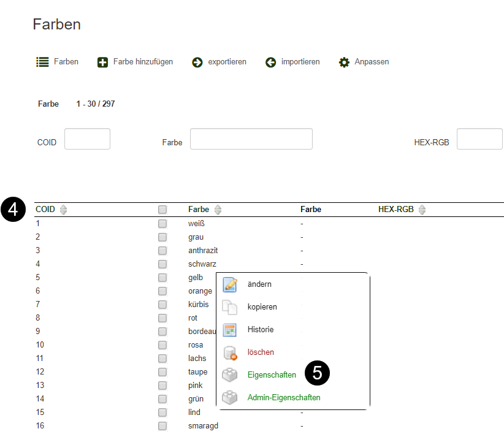This screenshot has width=504, height=445.
Task: Sort by HEX-RGB column sort arrows
Action: (421, 210)
